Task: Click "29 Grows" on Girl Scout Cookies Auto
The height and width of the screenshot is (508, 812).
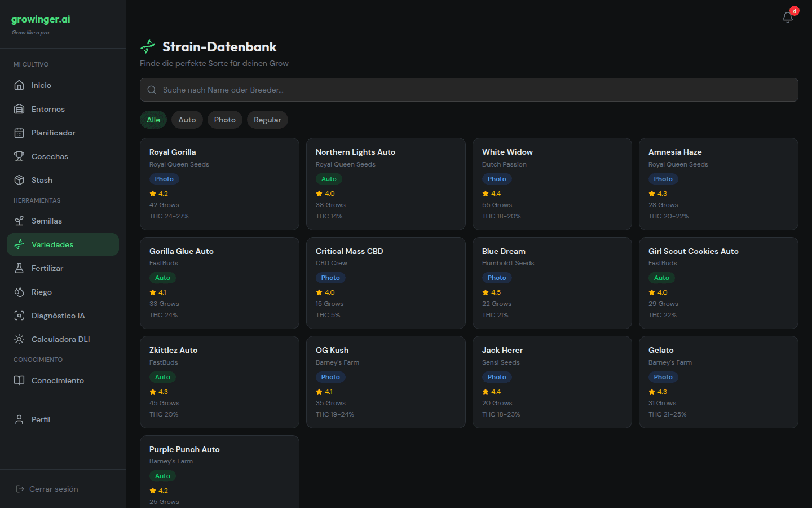Action: (663, 304)
